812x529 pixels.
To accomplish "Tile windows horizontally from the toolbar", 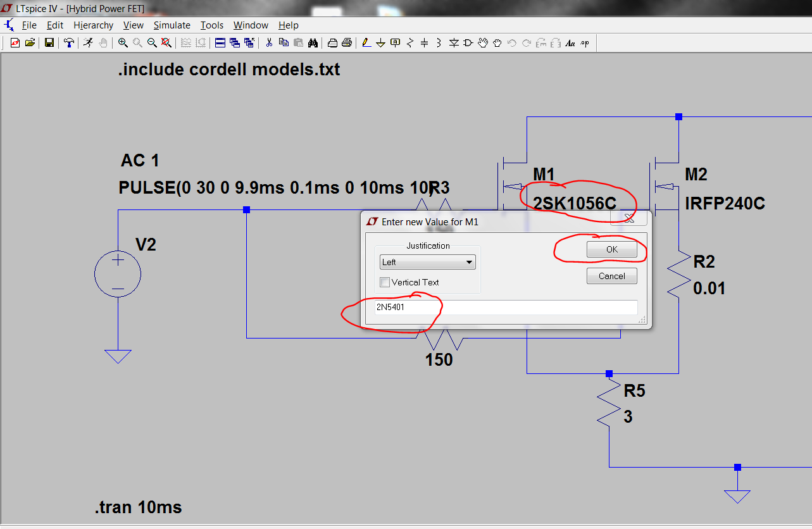I will tap(220, 43).
